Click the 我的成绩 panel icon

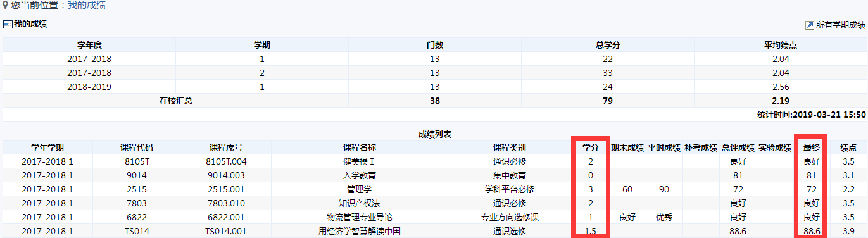pos(8,25)
